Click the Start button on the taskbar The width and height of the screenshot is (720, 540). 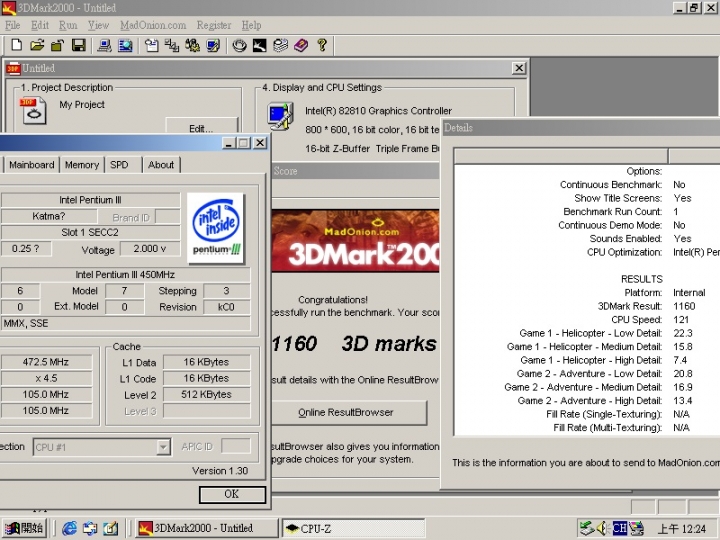coord(24,528)
